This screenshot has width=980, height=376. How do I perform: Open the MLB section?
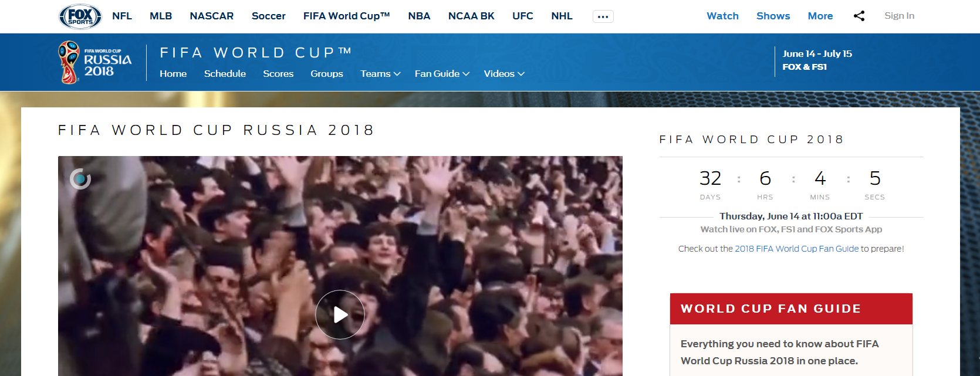pyautogui.click(x=161, y=16)
